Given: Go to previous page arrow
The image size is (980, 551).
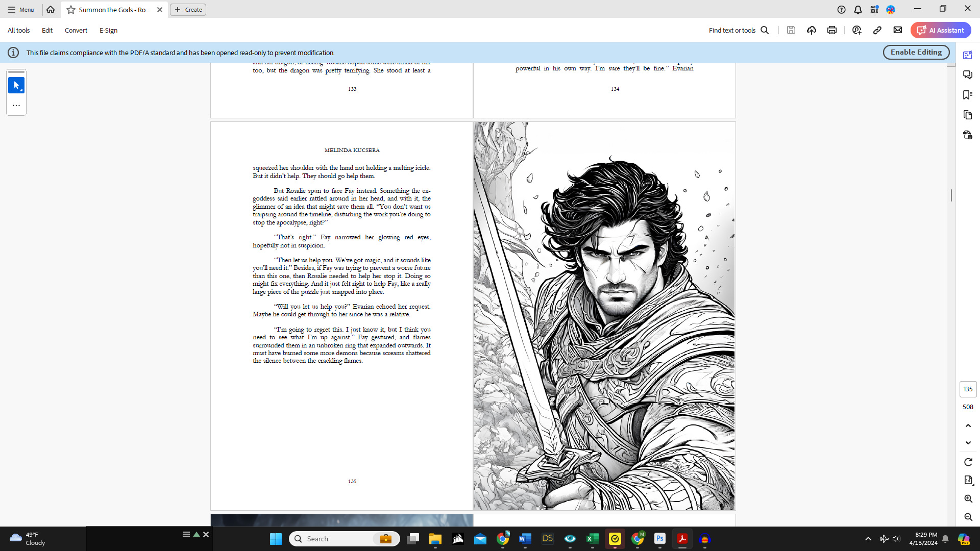Looking at the screenshot, I should click(x=968, y=425).
